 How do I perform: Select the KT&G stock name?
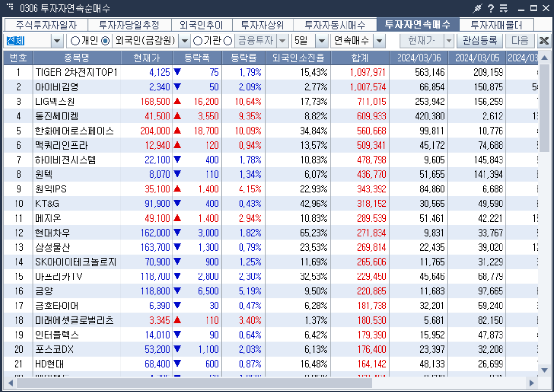[x=47, y=204]
